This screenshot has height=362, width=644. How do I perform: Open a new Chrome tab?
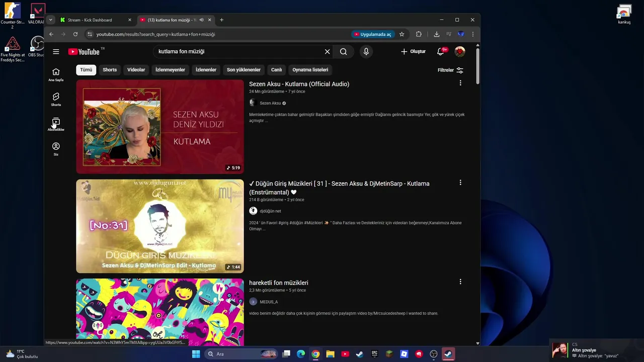tap(221, 20)
